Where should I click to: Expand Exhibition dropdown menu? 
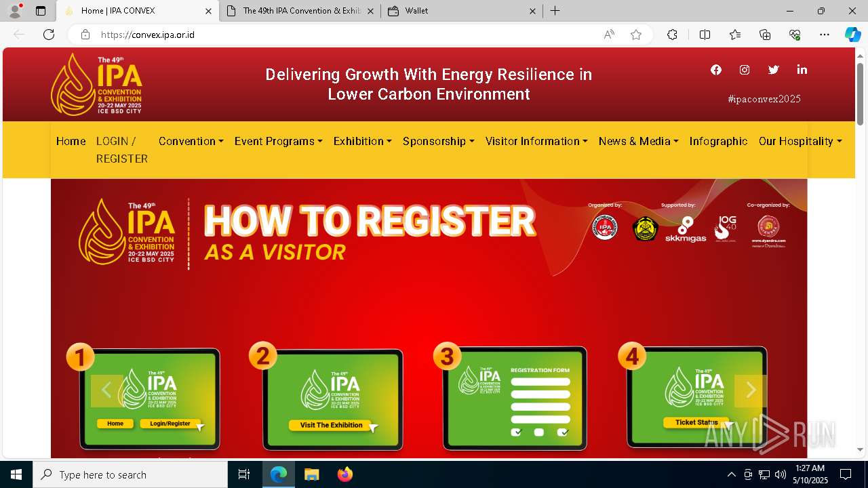363,141
